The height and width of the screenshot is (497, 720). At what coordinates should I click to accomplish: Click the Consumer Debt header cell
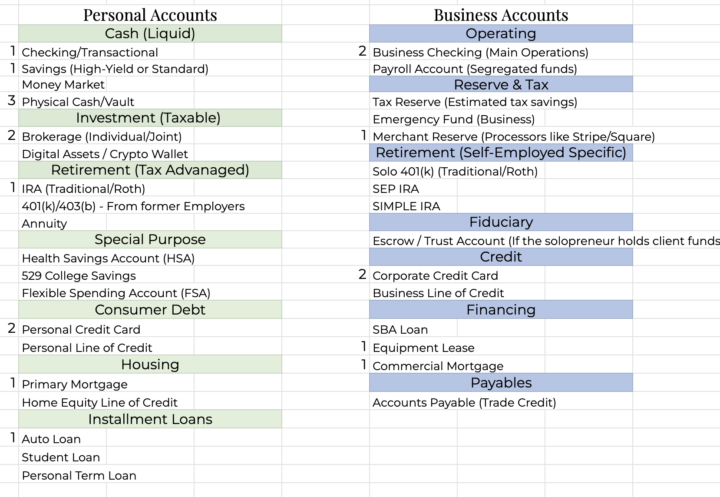point(150,309)
